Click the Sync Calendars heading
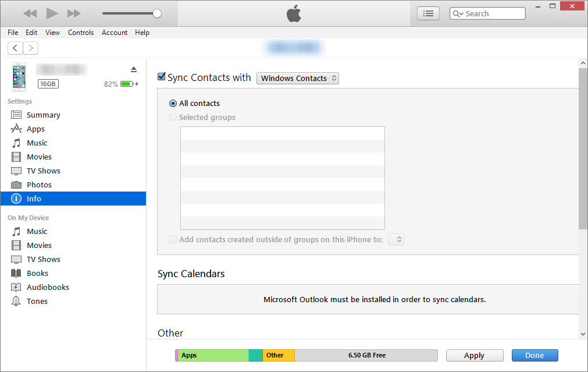Screen dimensions: 588x372 [191, 274]
